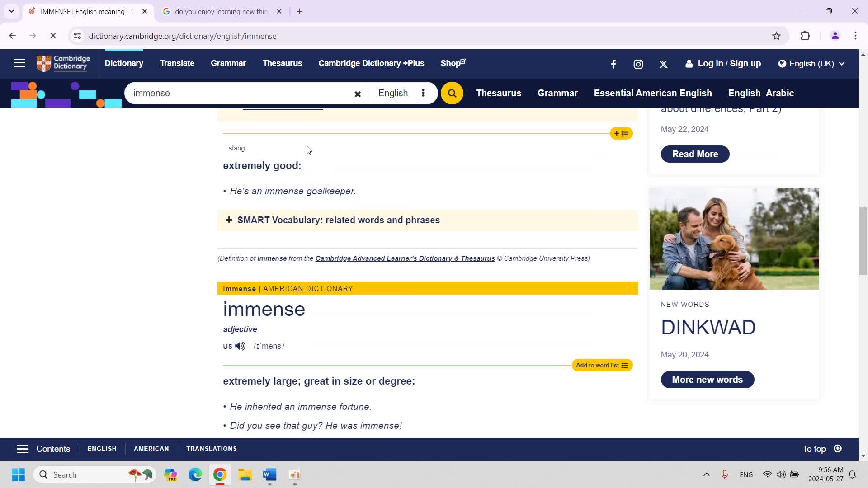Click Add to word list button
This screenshot has width=868, height=488.
tap(602, 365)
